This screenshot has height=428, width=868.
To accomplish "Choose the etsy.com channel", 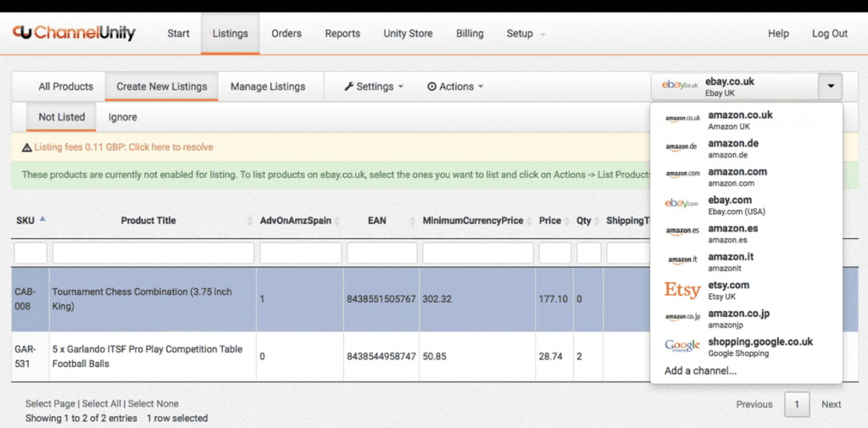I will pos(747,290).
